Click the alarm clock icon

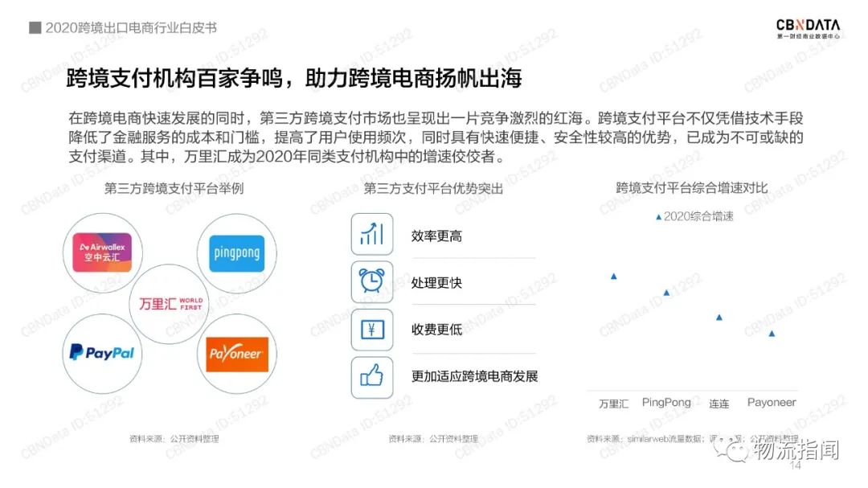pyautogui.click(x=372, y=281)
